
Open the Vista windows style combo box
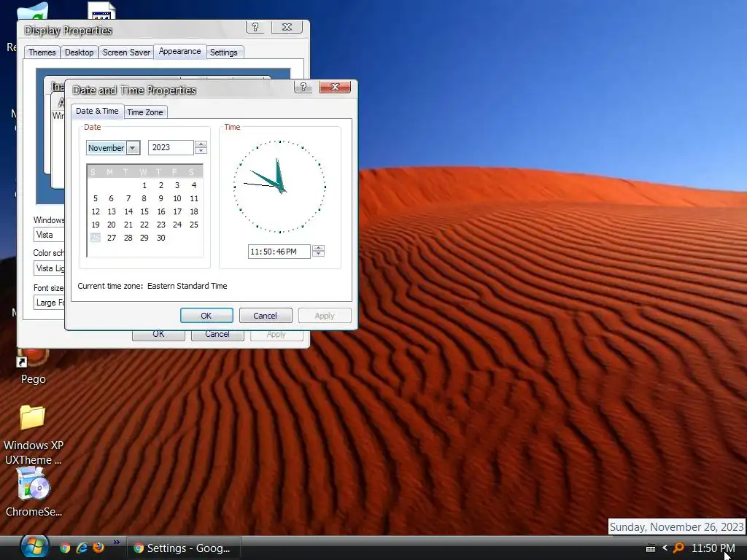(49, 235)
